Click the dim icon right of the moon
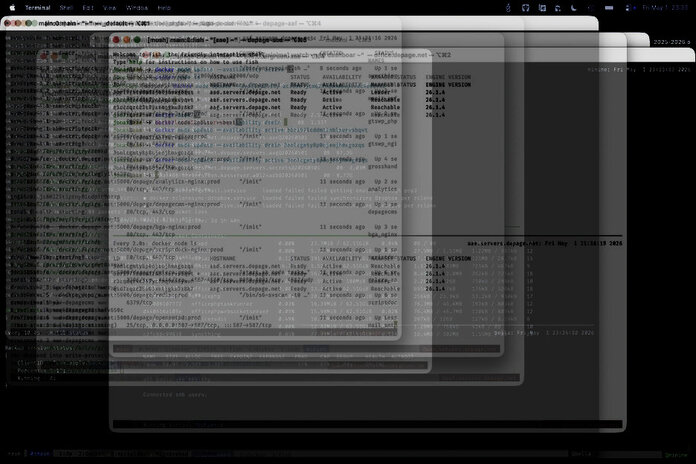This screenshot has height=464, width=696. [590, 8]
